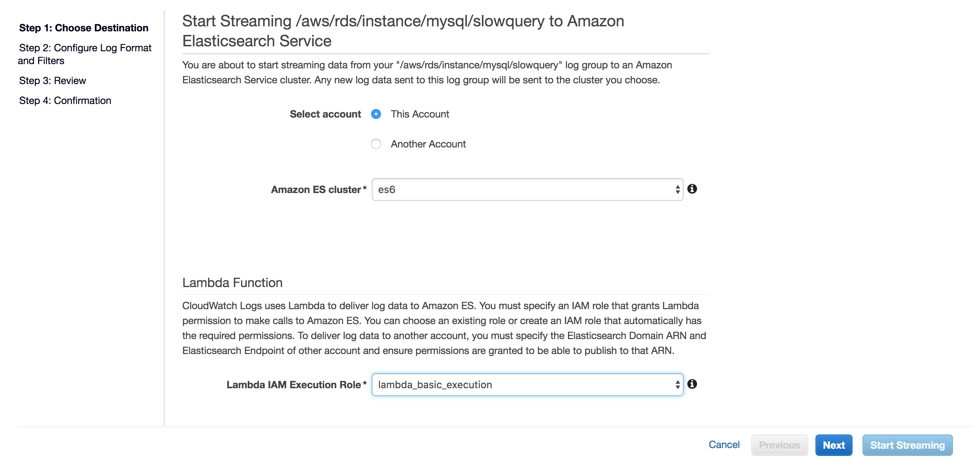Click the info icon beside Lambda IAM Execution Role
980x468 pixels.
click(692, 384)
